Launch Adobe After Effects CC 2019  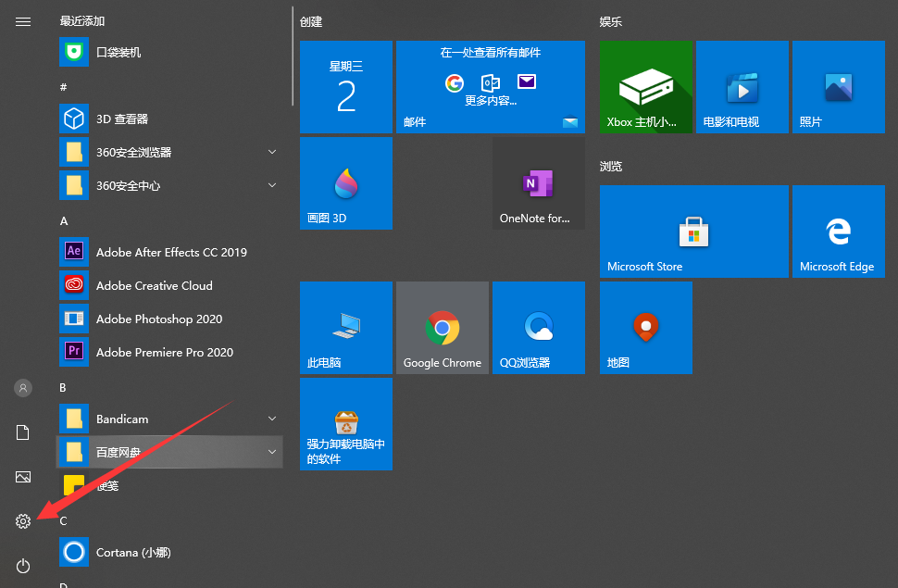[x=170, y=252]
